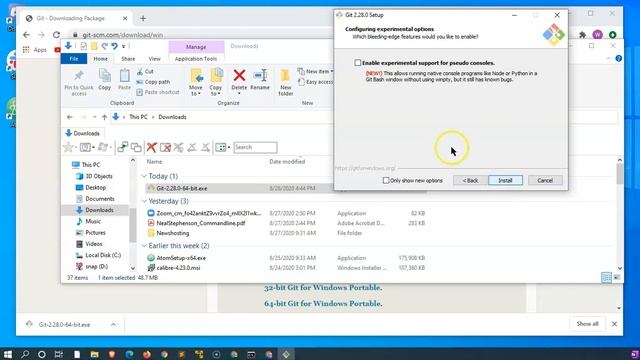The width and height of the screenshot is (640, 360).
Task: Click the Manage contextual tab header
Action: pos(196,47)
